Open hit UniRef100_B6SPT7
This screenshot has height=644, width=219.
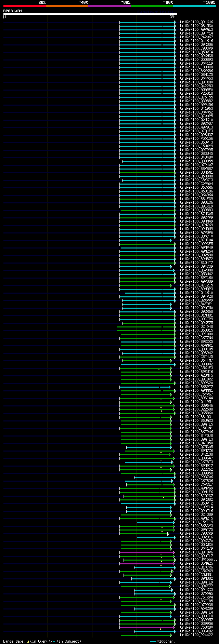pyautogui.click(x=196, y=387)
